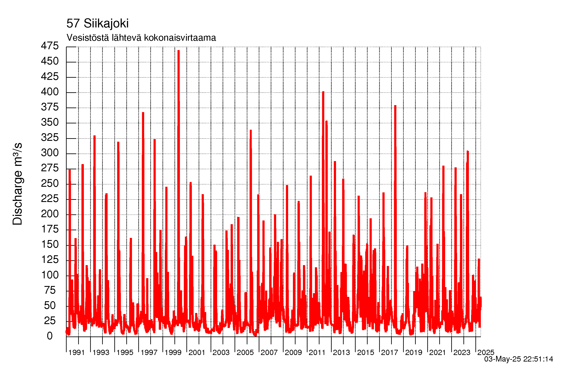Viewport: 588px width, 370px height.
Task: Click the x-axis year label 1993
Action: [x=101, y=352]
